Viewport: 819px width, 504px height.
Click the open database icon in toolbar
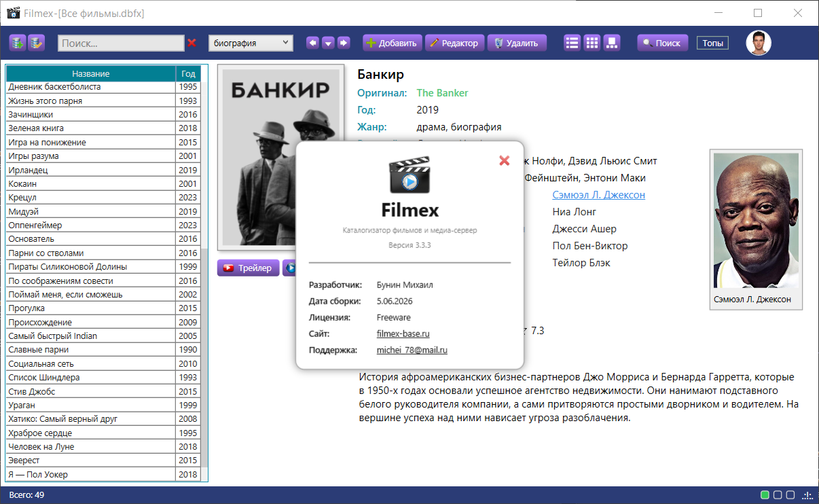(x=36, y=43)
